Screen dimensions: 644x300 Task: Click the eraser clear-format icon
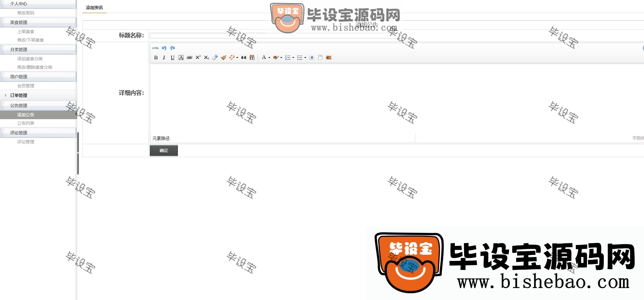point(215,57)
